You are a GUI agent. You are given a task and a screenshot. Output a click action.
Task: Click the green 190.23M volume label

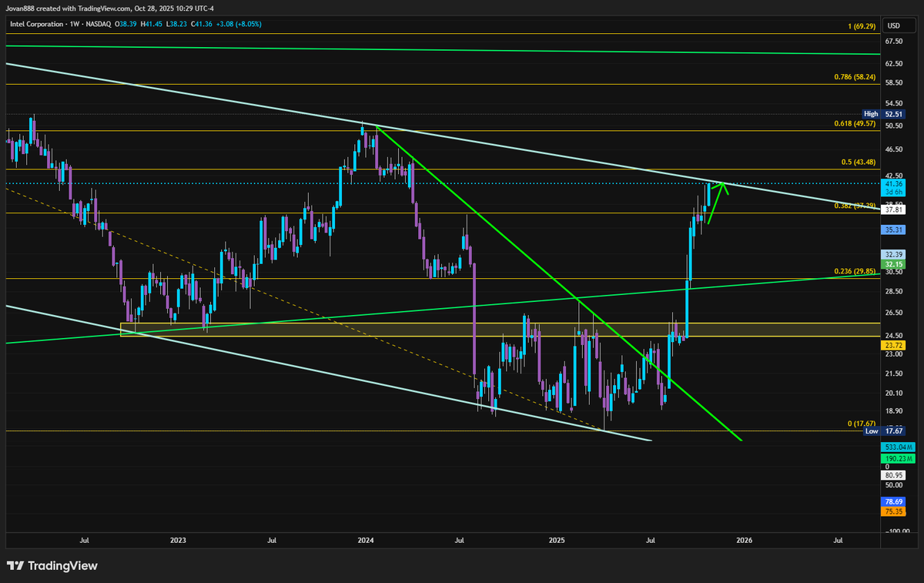(899, 458)
